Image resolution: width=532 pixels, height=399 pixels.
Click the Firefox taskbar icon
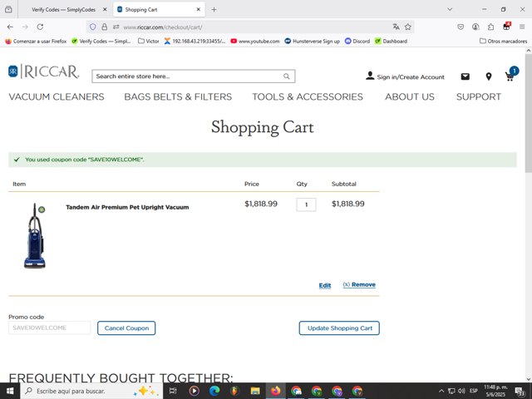275,391
